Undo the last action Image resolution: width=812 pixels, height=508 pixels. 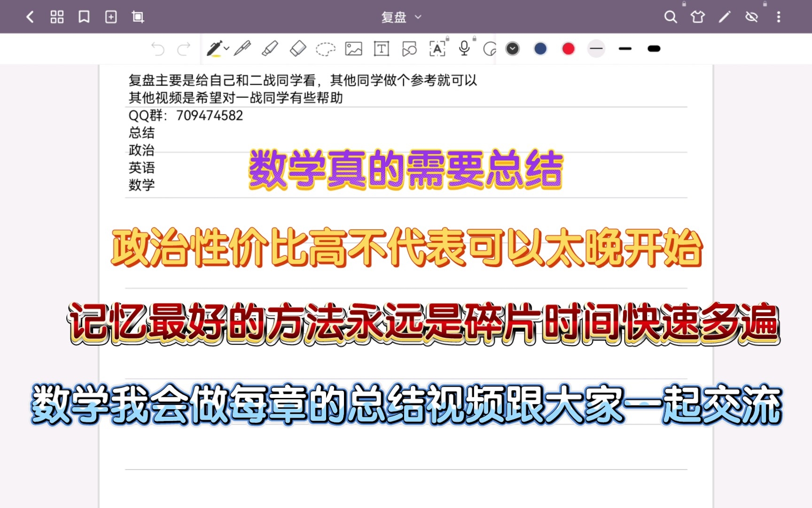point(158,49)
